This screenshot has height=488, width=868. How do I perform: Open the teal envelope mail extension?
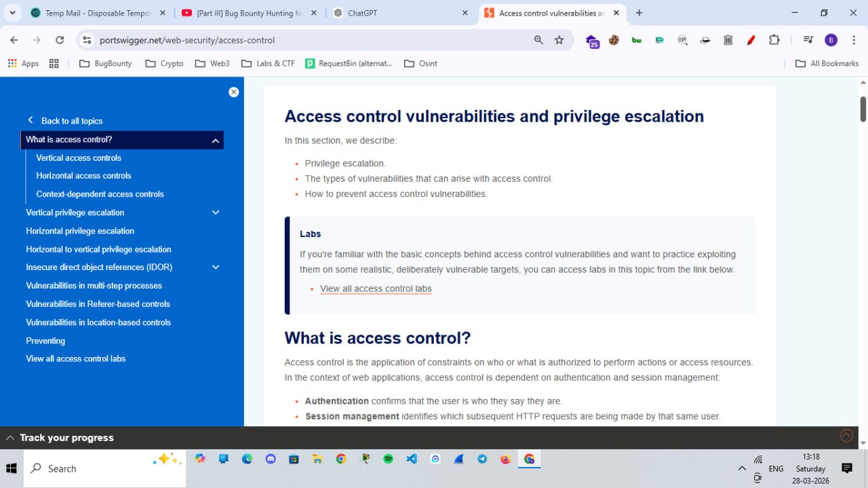tap(659, 40)
